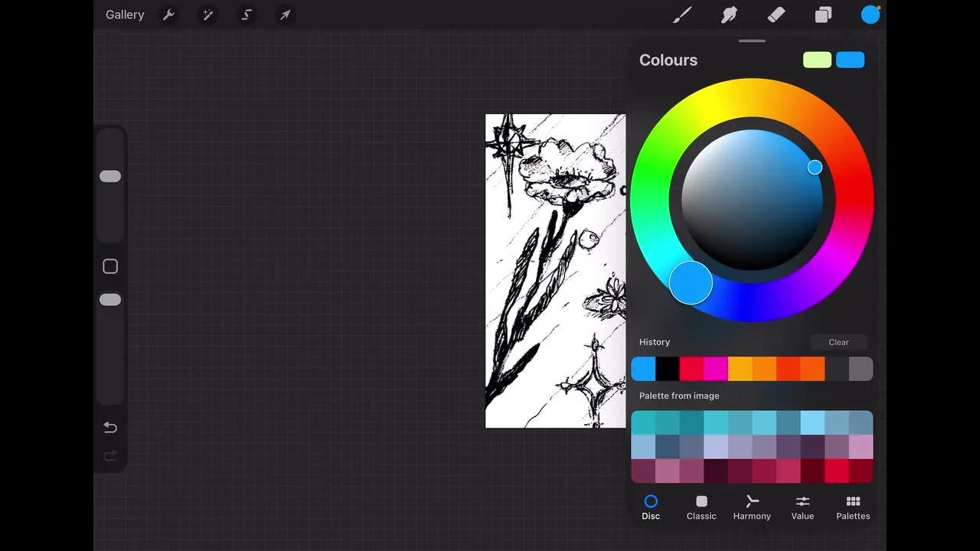Screen dimensions: 980x551
Task: Clear the colour History
Action: pos(838,342)
